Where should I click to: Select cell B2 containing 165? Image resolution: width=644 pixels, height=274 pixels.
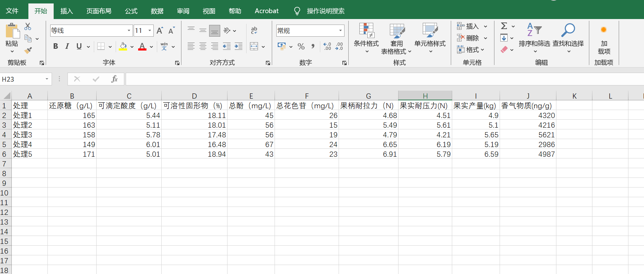click(72, 116)
